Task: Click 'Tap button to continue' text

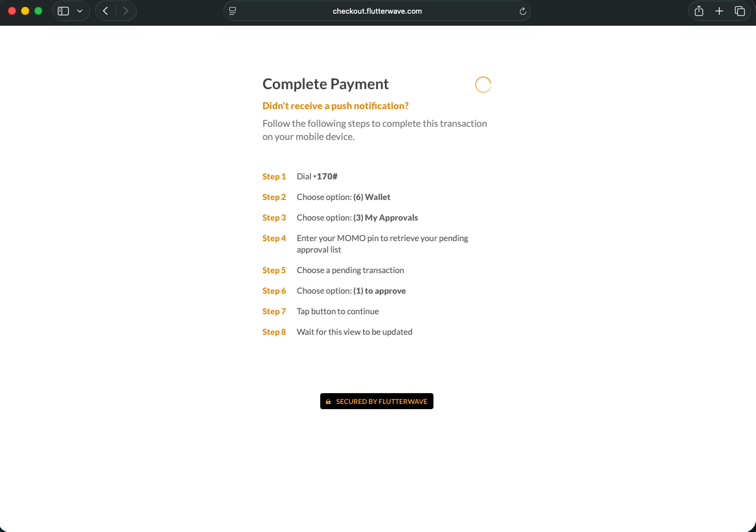Action: pyautogui.click(x=338, y=311)
